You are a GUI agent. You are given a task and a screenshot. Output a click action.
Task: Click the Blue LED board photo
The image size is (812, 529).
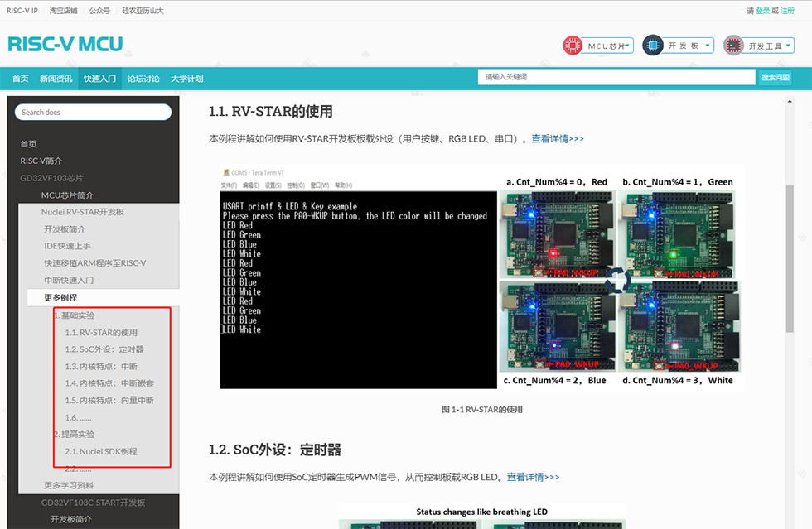[557, 326]
